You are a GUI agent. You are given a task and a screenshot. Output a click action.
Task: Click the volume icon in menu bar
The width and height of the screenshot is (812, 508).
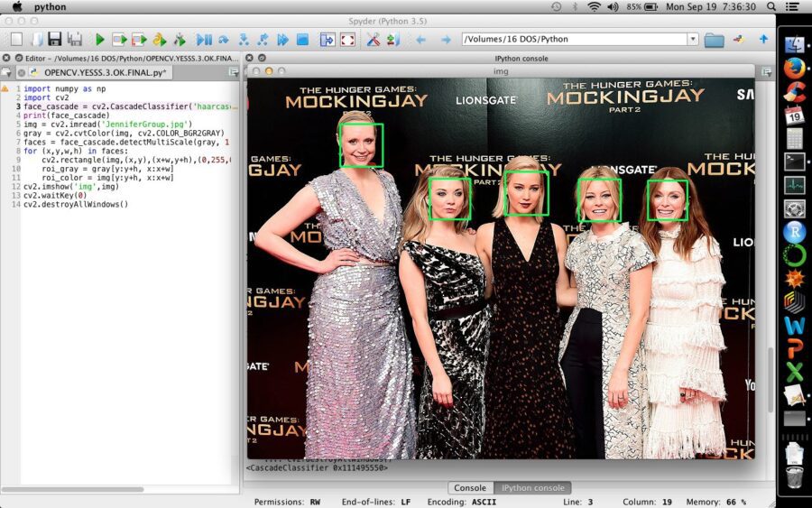(613, 6)
